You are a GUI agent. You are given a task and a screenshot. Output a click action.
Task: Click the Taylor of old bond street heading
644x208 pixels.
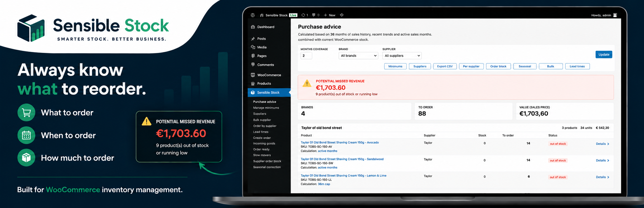point(321,128)
